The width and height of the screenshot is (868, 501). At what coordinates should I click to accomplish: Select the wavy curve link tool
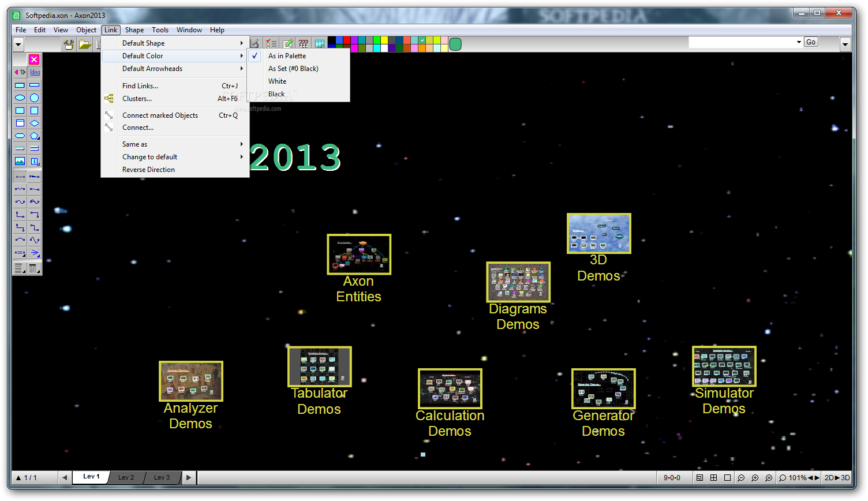(x=20, y=201)
